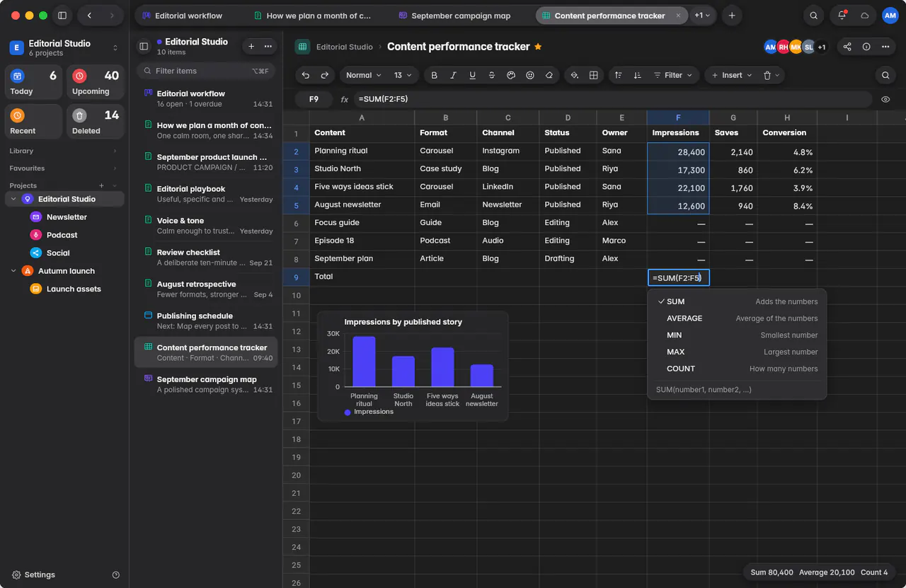The height and width of the screenshot is (588, 906).
Task: Add a new item to Editorial Studio list
Action: coord(251,46)
